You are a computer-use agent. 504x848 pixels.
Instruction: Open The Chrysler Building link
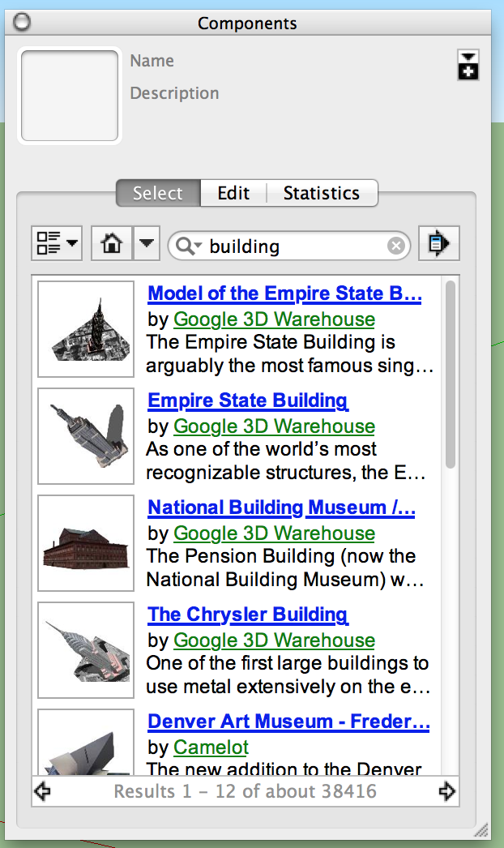coord(248,615)
